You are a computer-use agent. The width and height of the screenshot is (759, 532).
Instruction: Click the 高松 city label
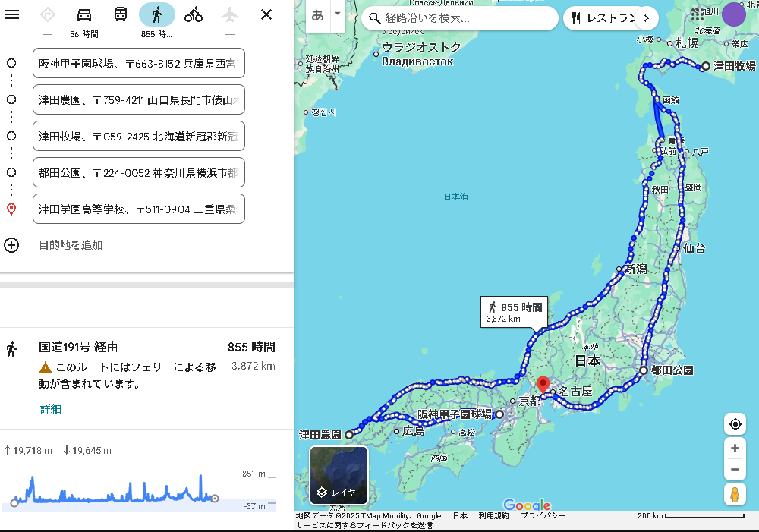467,433
